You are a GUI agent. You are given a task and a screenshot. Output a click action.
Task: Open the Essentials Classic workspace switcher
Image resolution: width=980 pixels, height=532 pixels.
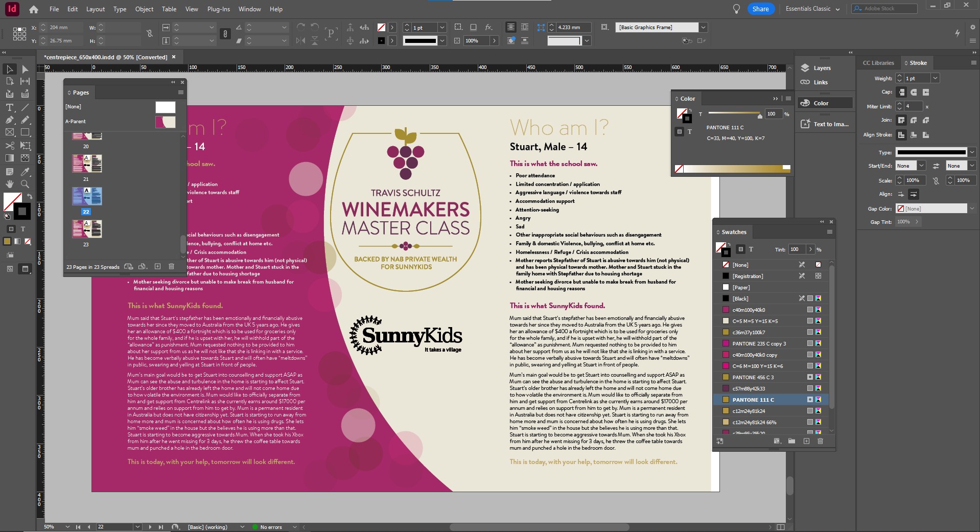pyautogui.click(x=812, y=9)
